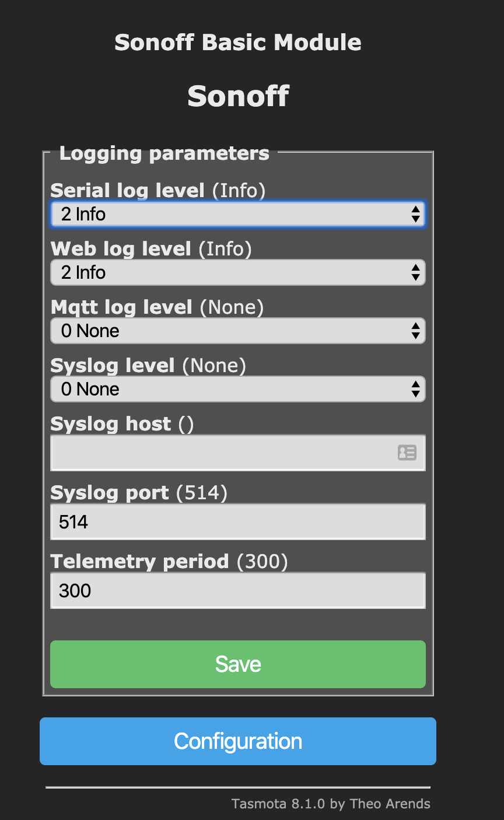504x820 pixels.
Task: Open the Serial log level dropdown
Action: (237, 214)
